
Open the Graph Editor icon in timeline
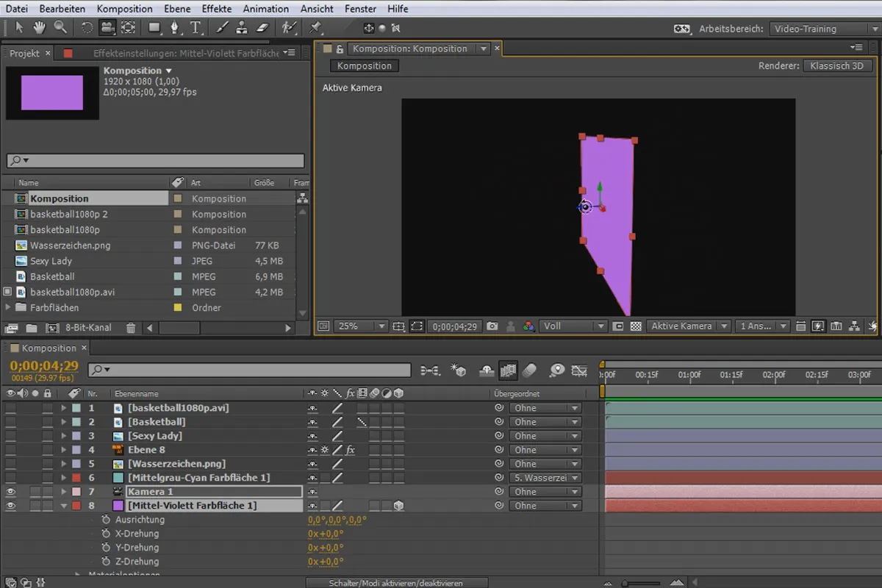pyautogui.click(x=579, y=370)
